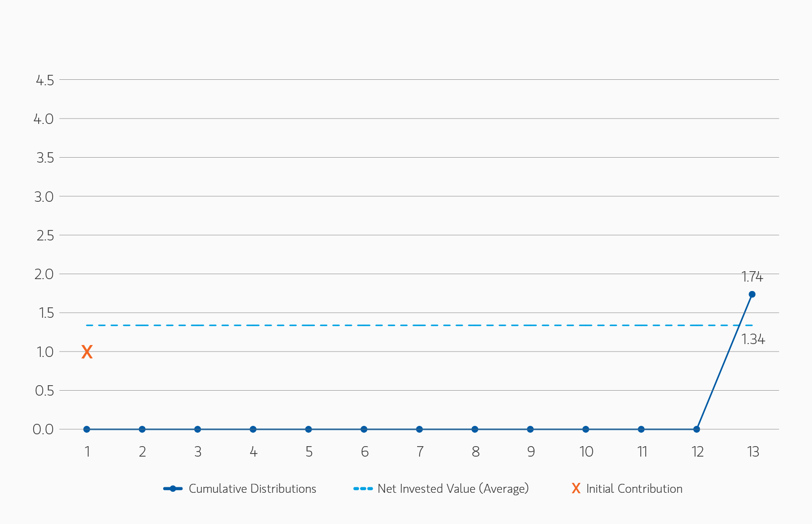This screenshot has width=812, height=524.
Task: Click the 1.74 data label
Action: point(752,277)
